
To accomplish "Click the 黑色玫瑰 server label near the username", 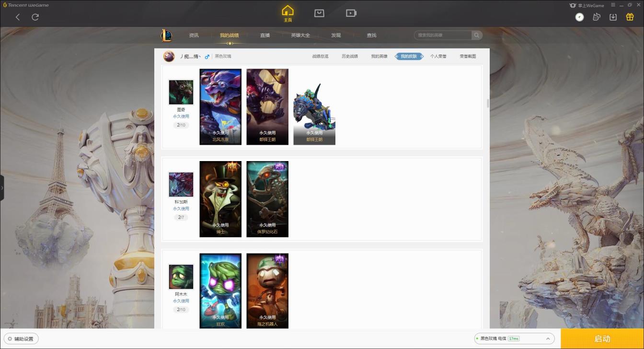I will (x=223, y=57).
